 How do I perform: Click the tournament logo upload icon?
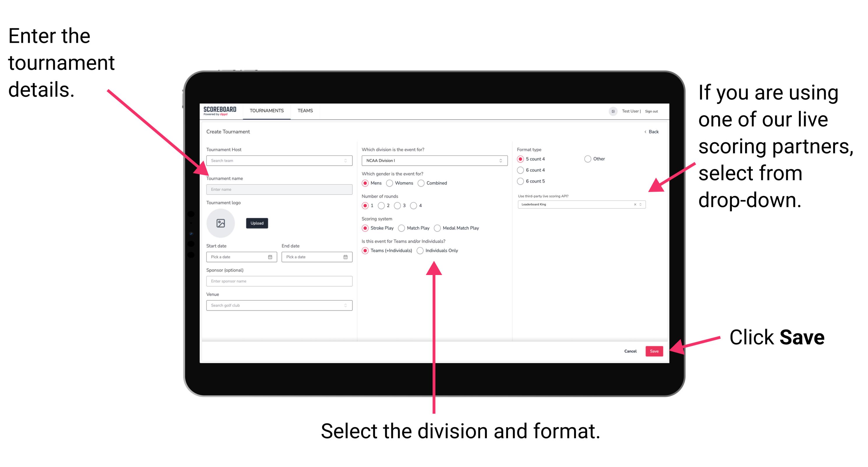tap(221, 223)
